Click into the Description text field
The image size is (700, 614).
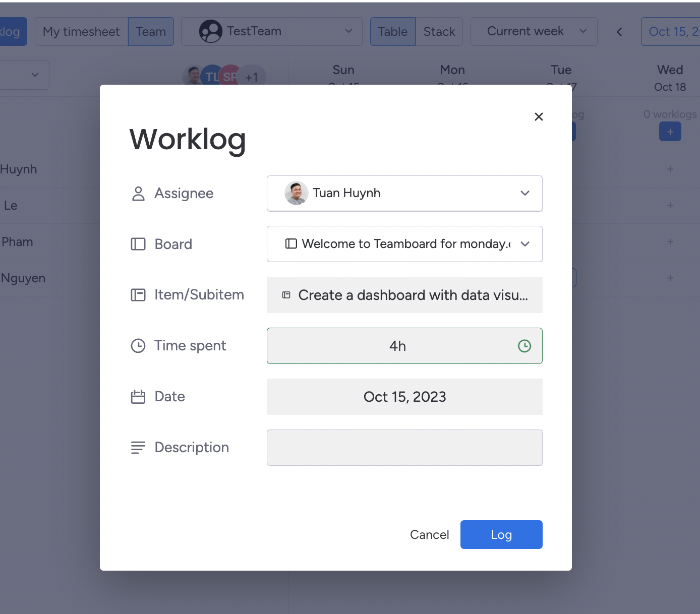click(404, 448)
